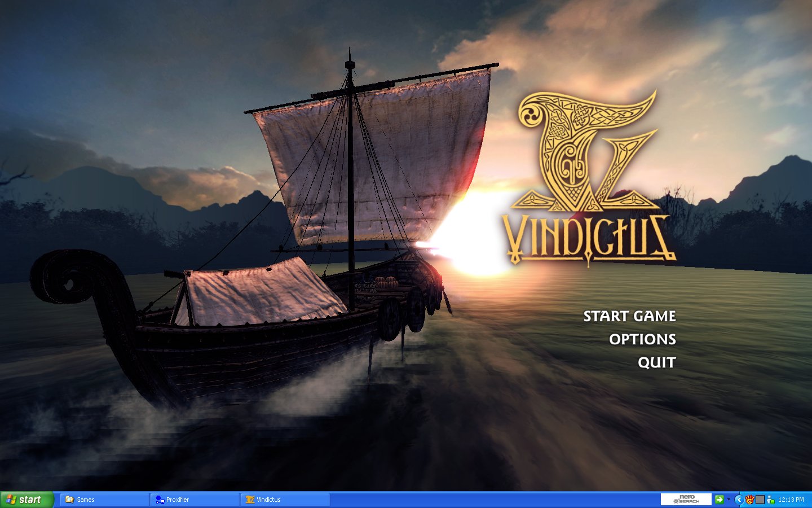Image resolution: width=812 pixels, height=508 pixels.
Task: Open the Windows start menu
Action: (x=27, y=500)
